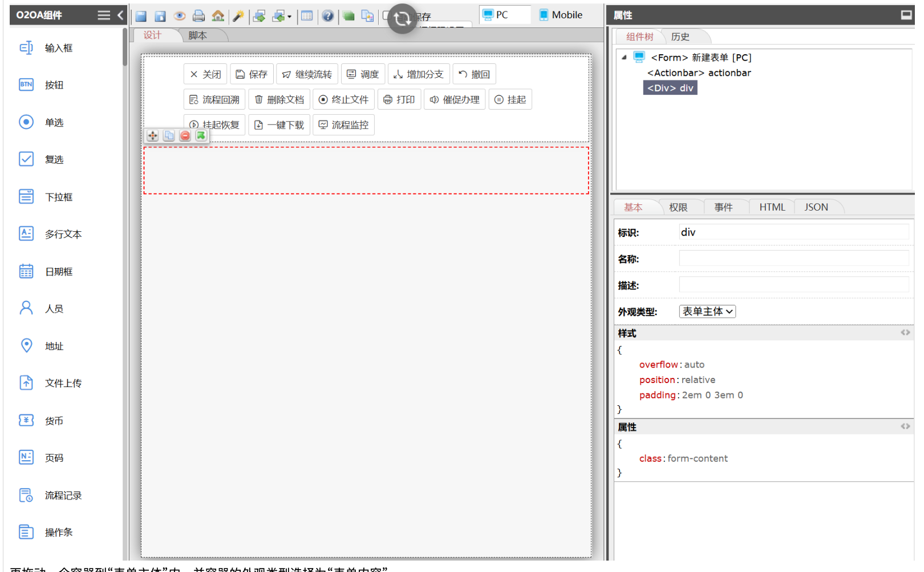The height and width of the screenshot is (572, 924).
Task: Toggle 样式 section code view arrows
Action: click(x=905, y=333)
